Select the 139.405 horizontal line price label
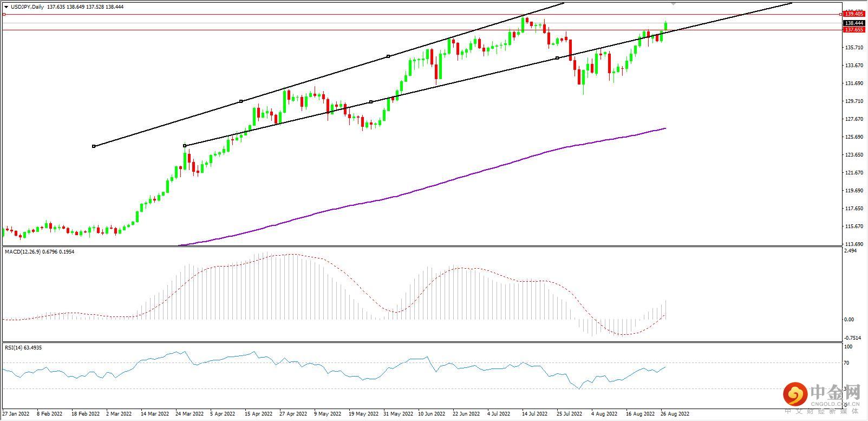The image size is (868, 421). point(853,14)
